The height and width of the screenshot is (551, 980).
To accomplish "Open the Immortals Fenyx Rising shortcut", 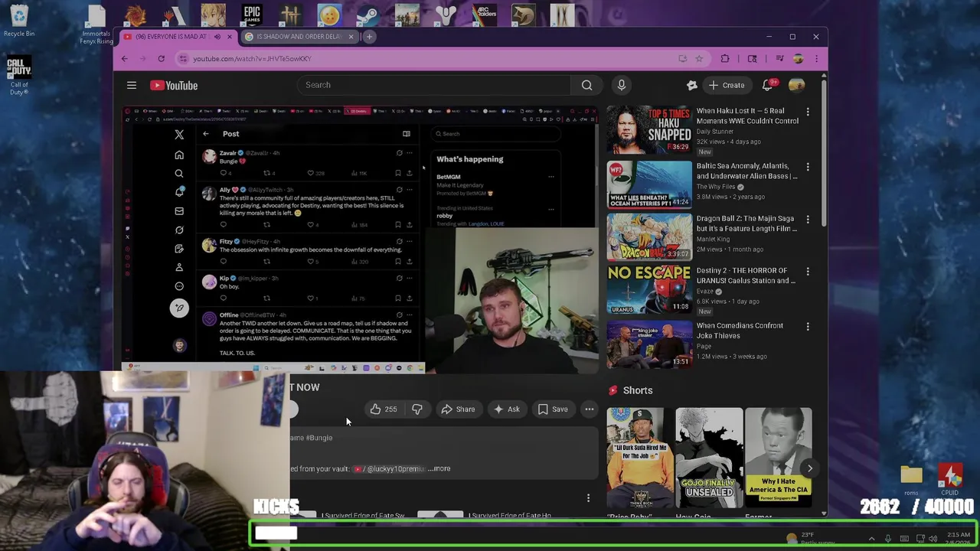I will click(96, 24).
